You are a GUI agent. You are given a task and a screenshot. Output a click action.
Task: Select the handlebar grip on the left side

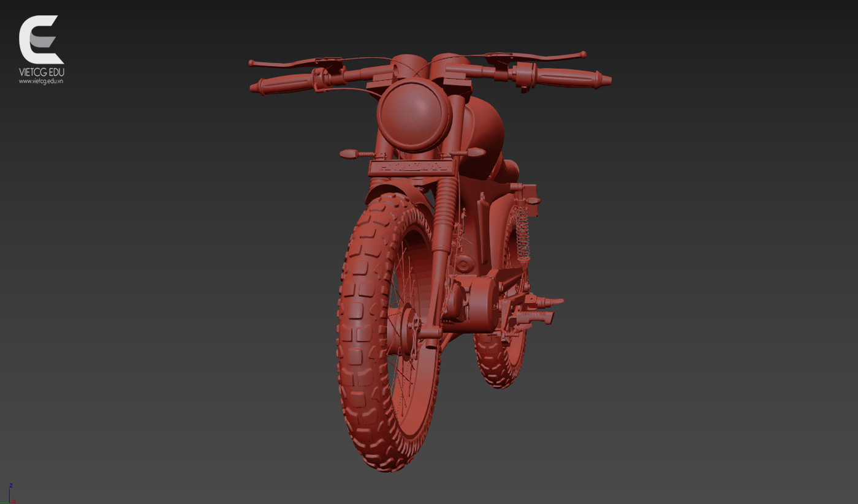pos(282,85)
